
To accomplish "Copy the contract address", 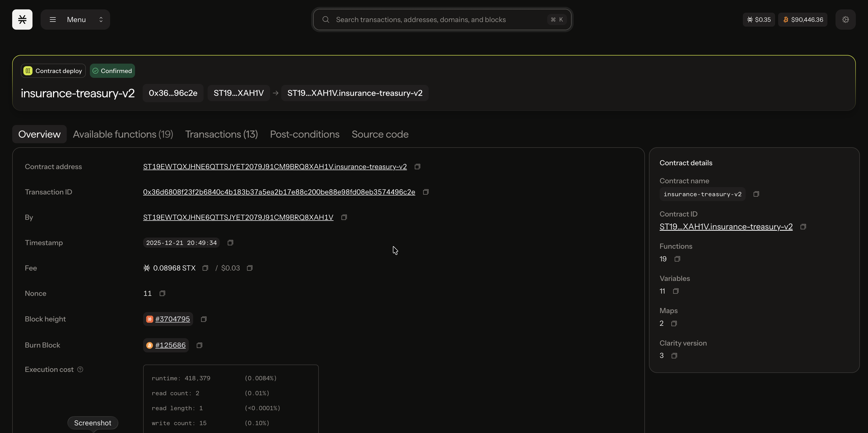I will (x=417, y=167).
